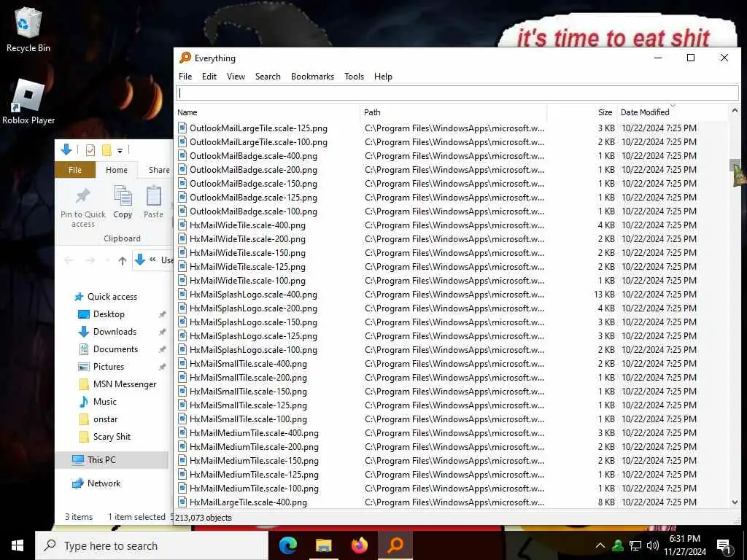This screenshot has width=747, height=560.
Task: Select HxMailWideTile.scale-200.png file name
Action: (247, 239)
